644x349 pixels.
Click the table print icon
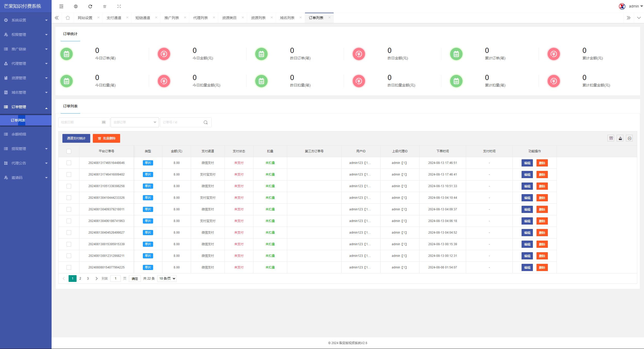[630, 138]
